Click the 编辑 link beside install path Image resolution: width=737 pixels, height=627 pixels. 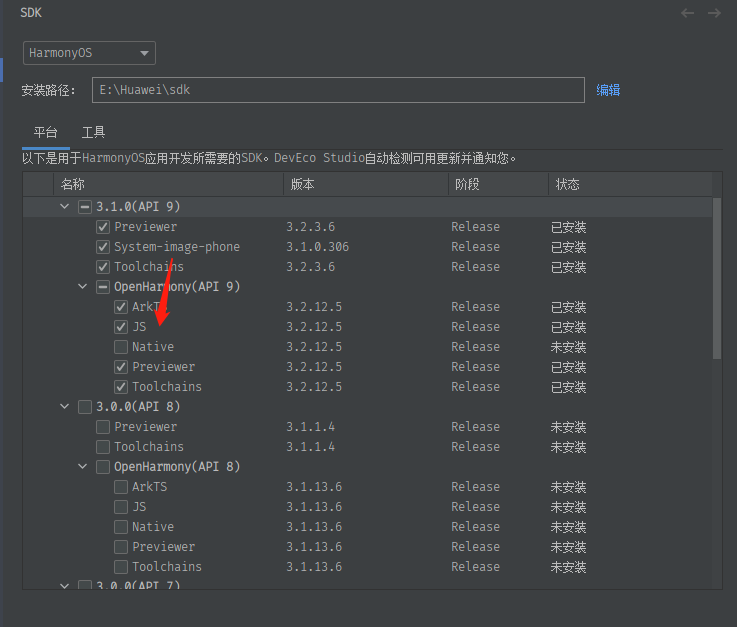pyautogui.click(x=608, y=90)
